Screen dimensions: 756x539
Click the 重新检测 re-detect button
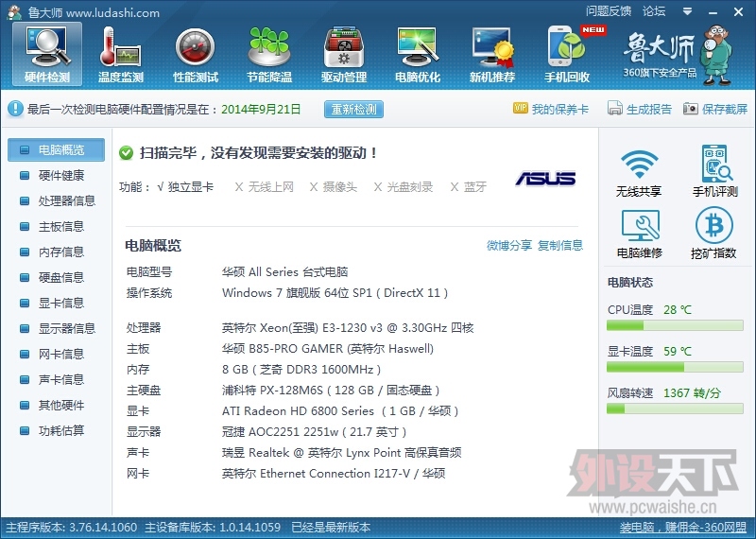pyautogui.click(x=353, y=109)
